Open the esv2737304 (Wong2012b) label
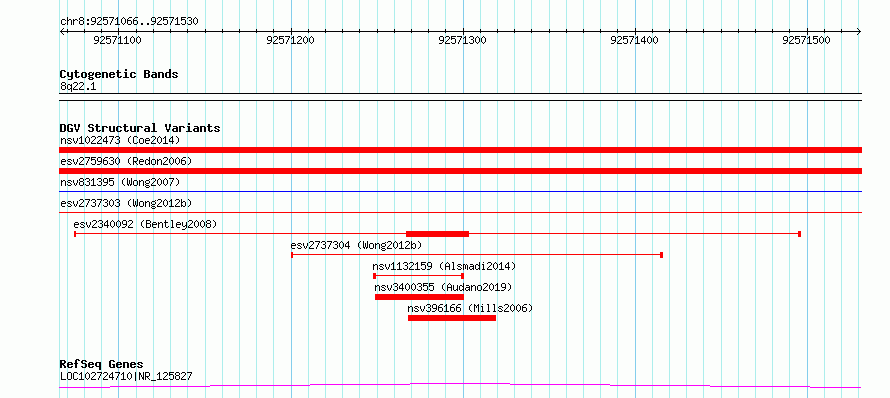This screenshot has height=398, width=890. tap(356, 245)
